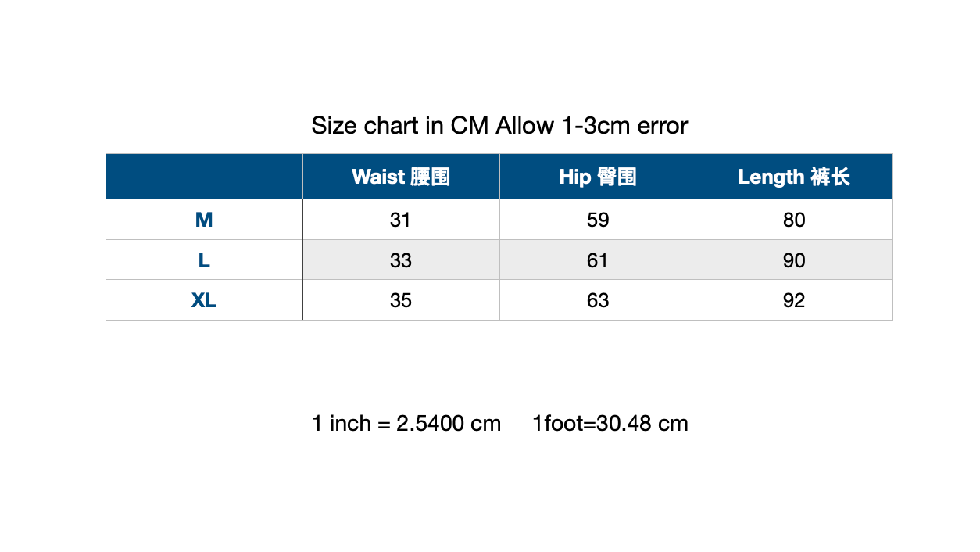Select the L size row label

(204, 260)
